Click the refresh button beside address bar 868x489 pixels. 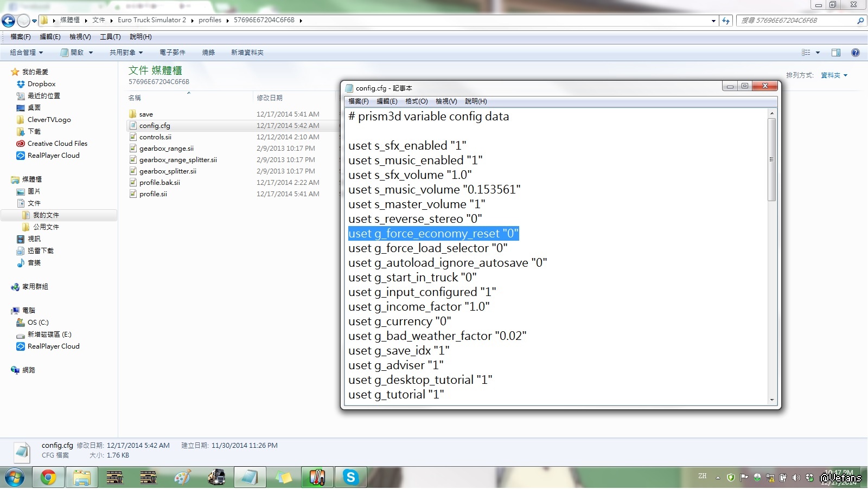(726, 21)
